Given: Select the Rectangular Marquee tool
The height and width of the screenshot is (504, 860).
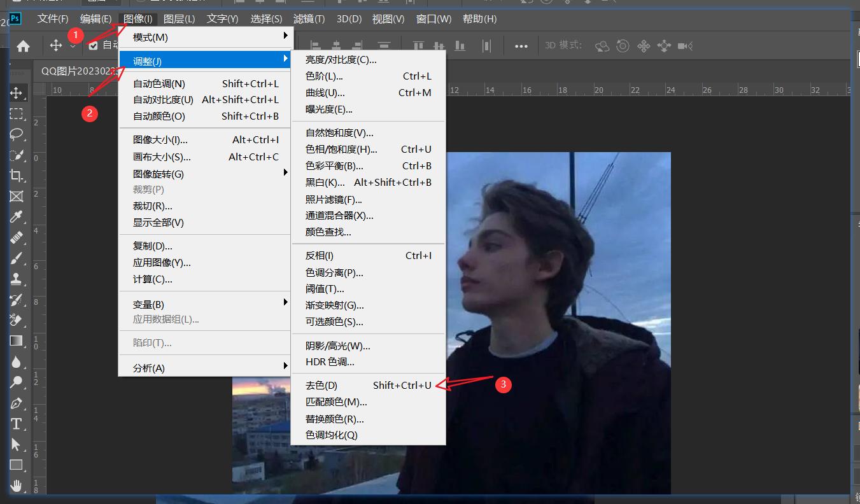Looking at the screenshot, I should [17, 113].
